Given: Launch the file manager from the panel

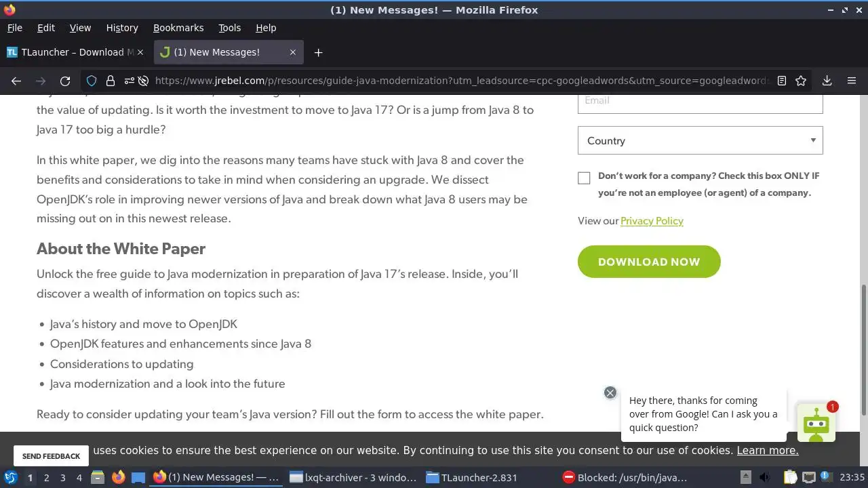Looking at the screenshot, I should tap(98, 477).
